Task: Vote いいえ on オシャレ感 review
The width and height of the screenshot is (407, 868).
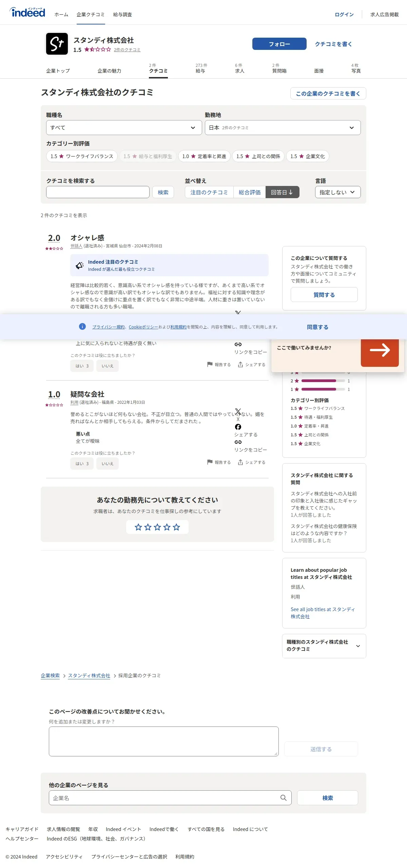Action: (108, 366)
